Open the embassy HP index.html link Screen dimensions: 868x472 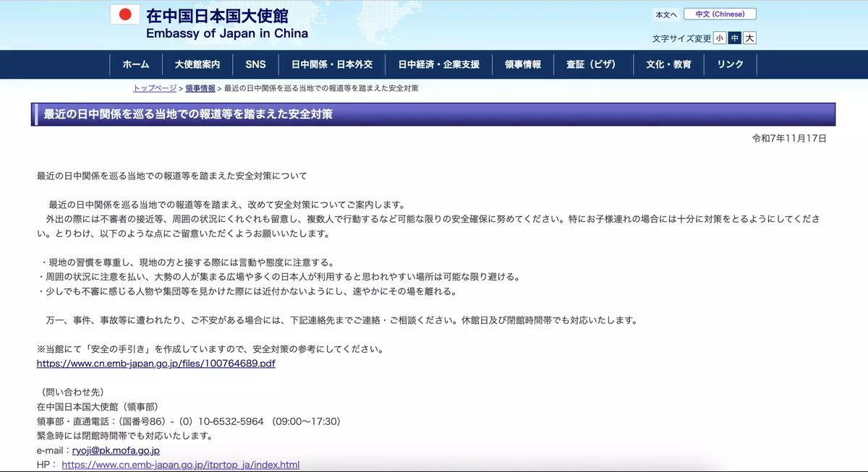click(181, 465)
